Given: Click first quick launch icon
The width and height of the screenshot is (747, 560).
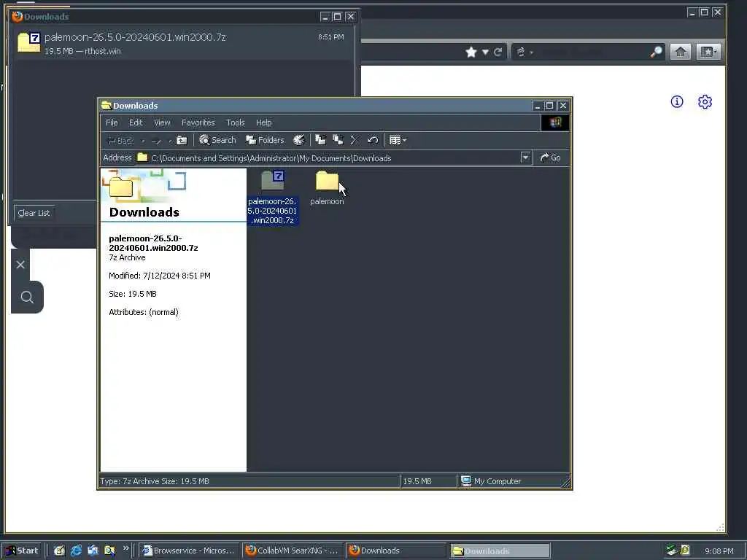Looking at the screenshot, I should [59, 551].
